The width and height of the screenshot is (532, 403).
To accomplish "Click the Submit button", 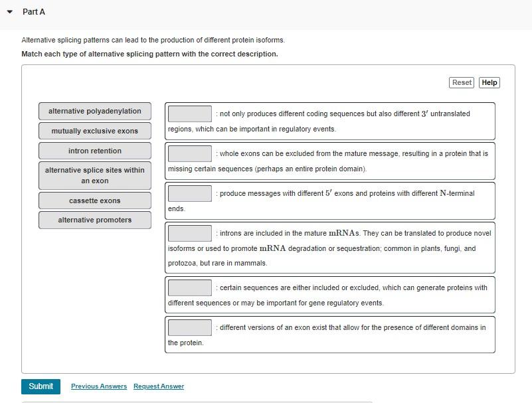I will pyautogui.click(x=41, y=386).
